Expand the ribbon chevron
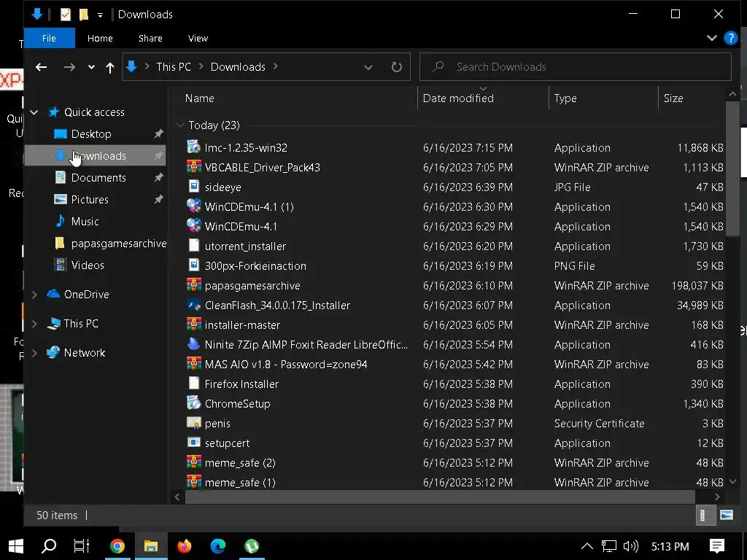Image resolution: width=747 pixels, height=560 pixels. tap(712, 38)
